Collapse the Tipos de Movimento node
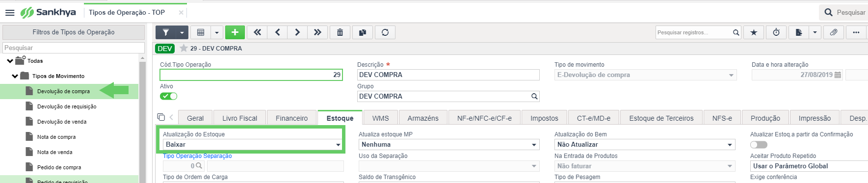868x183 pixels. click(x=15, y=76)
